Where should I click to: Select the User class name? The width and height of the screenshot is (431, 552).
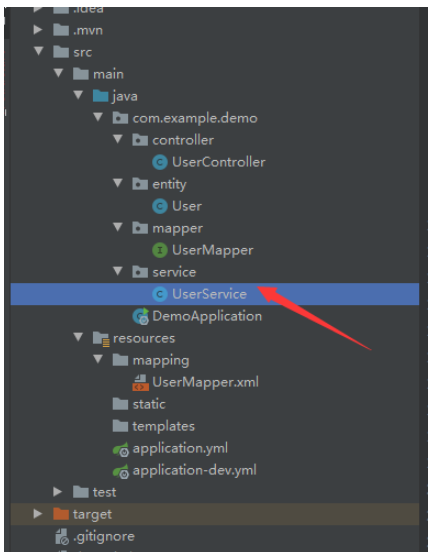click(x=187, y=206)
